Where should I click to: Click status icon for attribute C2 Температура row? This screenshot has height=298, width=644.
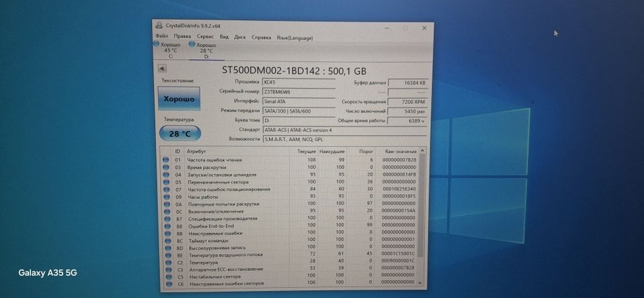click(x=167, y=263)
